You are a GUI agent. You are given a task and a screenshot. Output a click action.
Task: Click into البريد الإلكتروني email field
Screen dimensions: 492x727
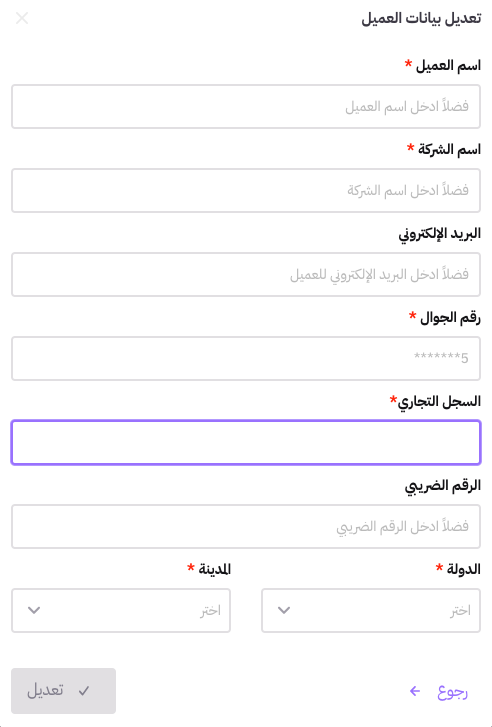coord(246,274)
